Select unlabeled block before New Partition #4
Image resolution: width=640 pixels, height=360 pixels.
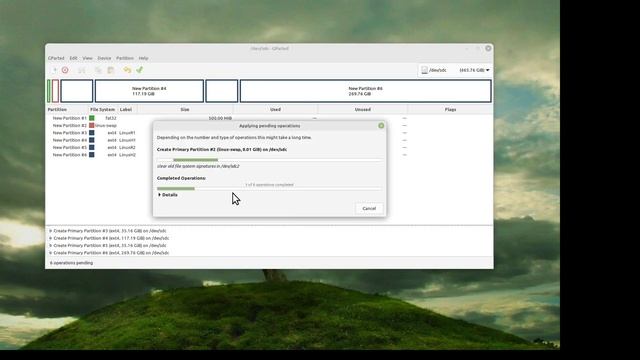[x=77, y=91]
